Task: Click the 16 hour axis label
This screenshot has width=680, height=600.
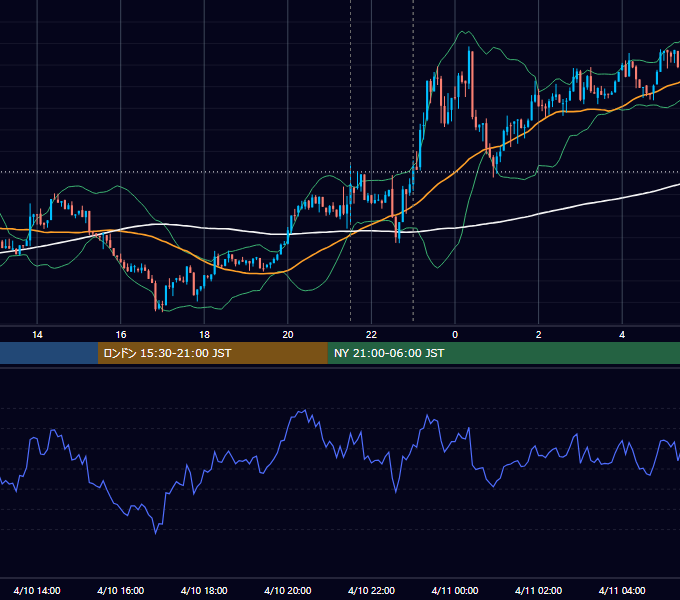Action: pos(121,335)
